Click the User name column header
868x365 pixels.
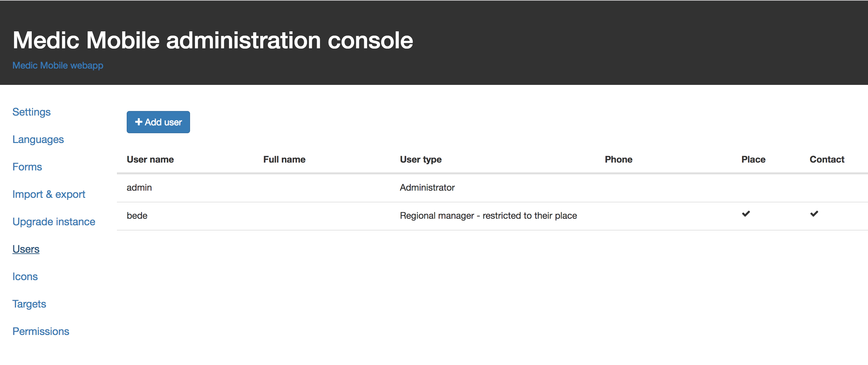tap(150, 159)
